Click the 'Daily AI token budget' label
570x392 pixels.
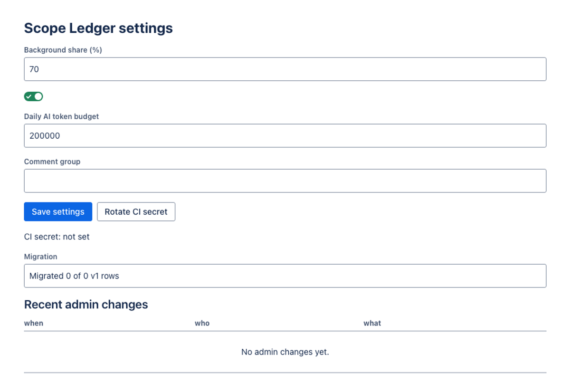tap(61, 116)
